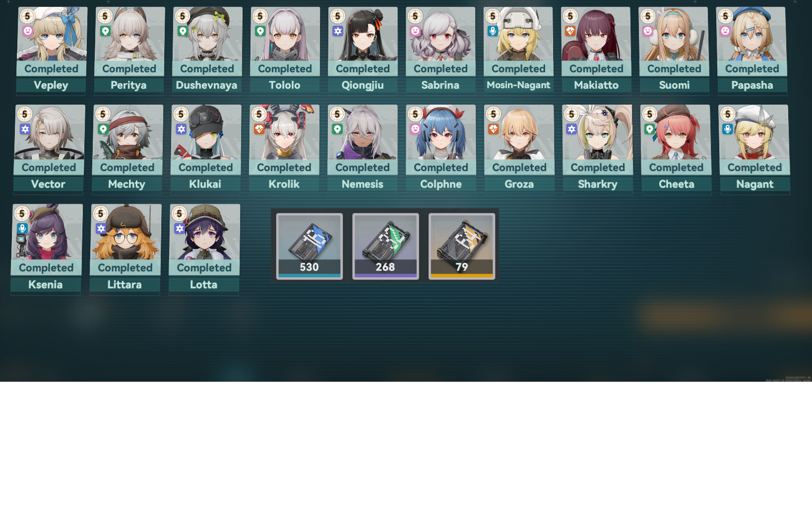812x524 pixels.
Task: Click the purple star icon on Qiongjiu's card
Action: (338, 31)
